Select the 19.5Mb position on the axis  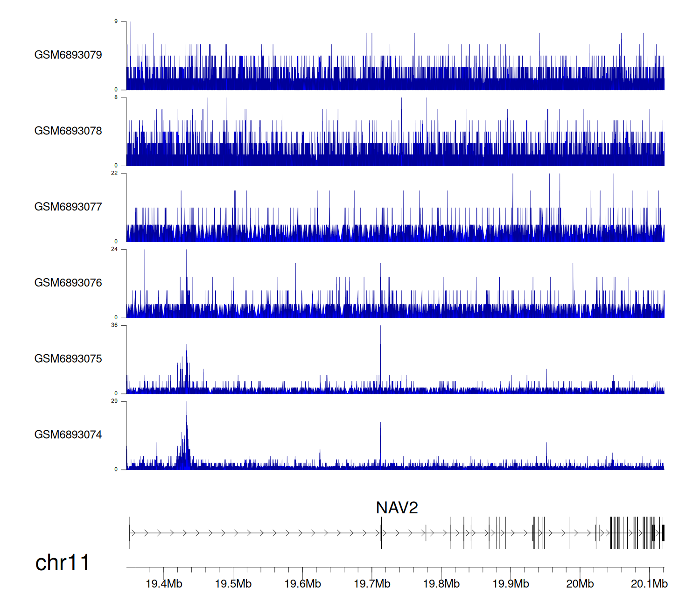pyautogui.click(x=233, y=584)
